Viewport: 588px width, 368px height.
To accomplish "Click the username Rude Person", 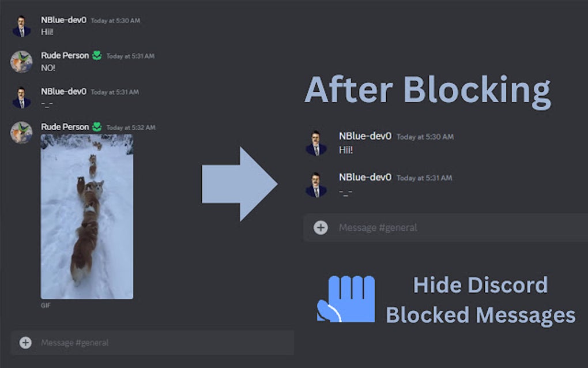I will point(64,55).
